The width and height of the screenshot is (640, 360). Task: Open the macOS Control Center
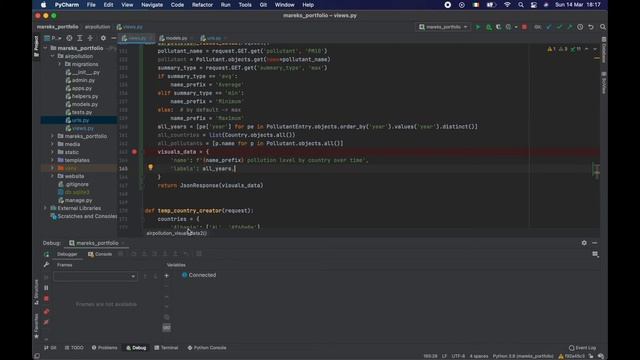tap(534, 5)
